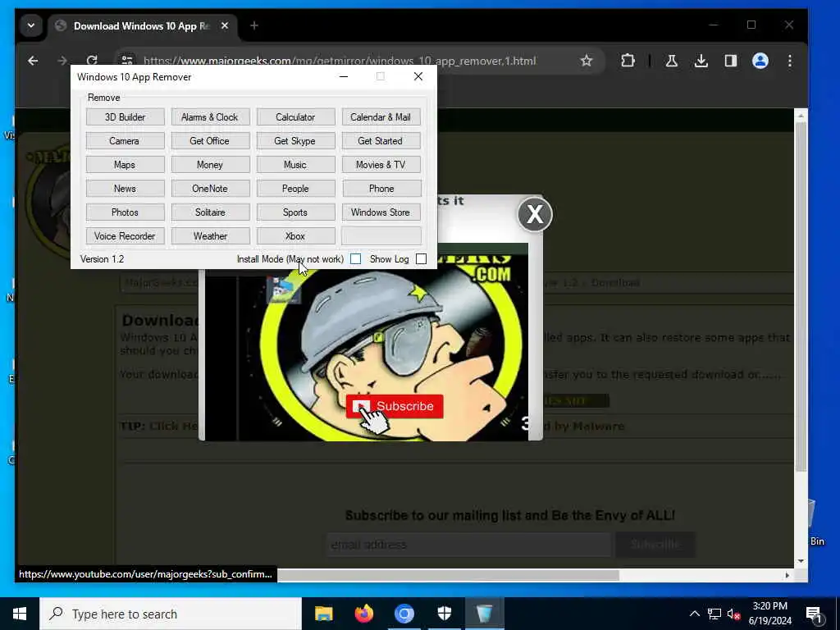Toggle the Show Log checkbox
The height and width of the screenshot is (630, 840).
421,259
